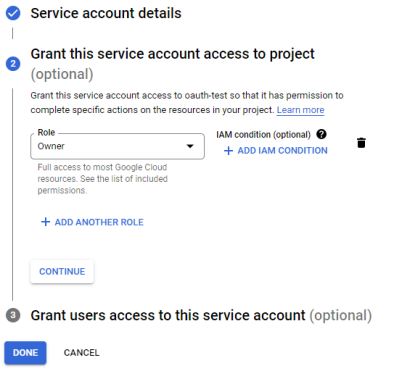Click the blue DONE button
Image resolution: width=402 pixels, height=371 pixels.
tap(25, 353)
